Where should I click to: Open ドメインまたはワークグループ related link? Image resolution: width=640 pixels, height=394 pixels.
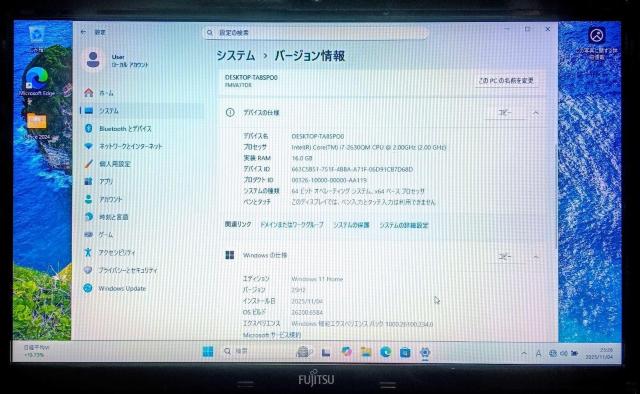(292, 225)
